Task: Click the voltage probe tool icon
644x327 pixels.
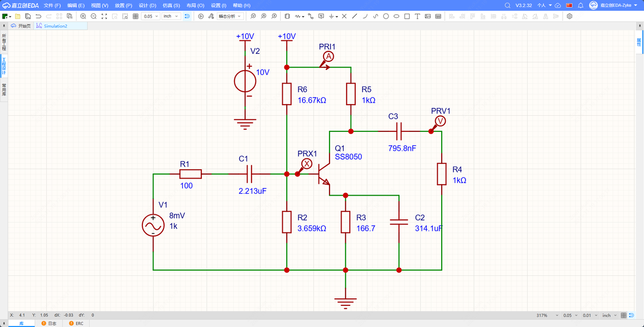Action: point(253,16)
